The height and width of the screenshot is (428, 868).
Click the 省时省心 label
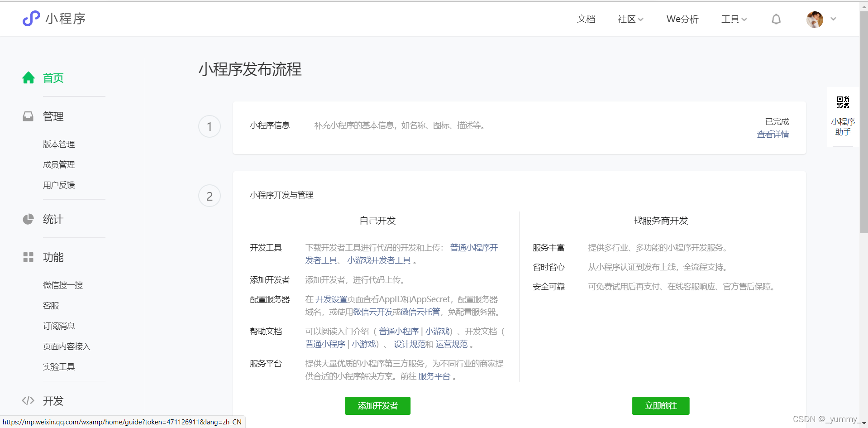pyautogui.click(x=548, y=267)
